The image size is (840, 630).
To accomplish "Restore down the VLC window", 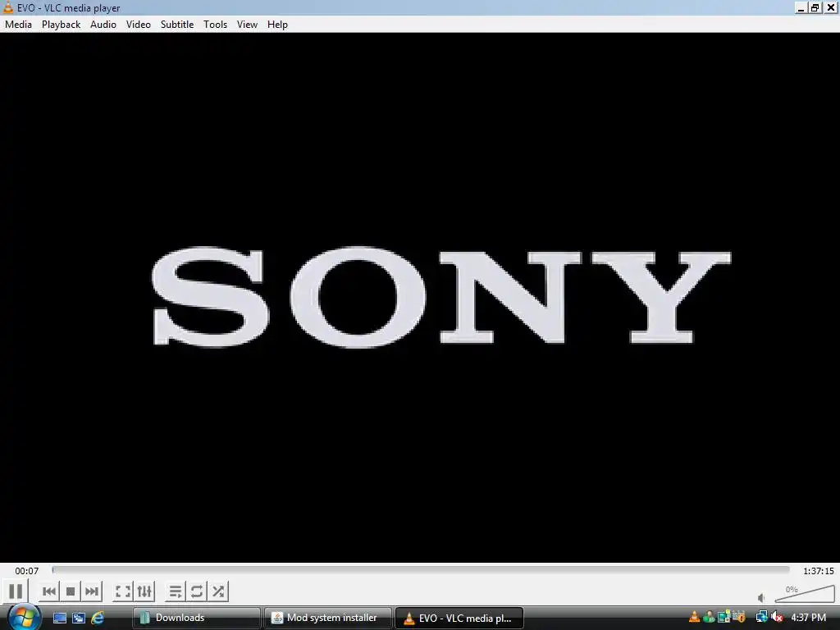I will point(815,7).
